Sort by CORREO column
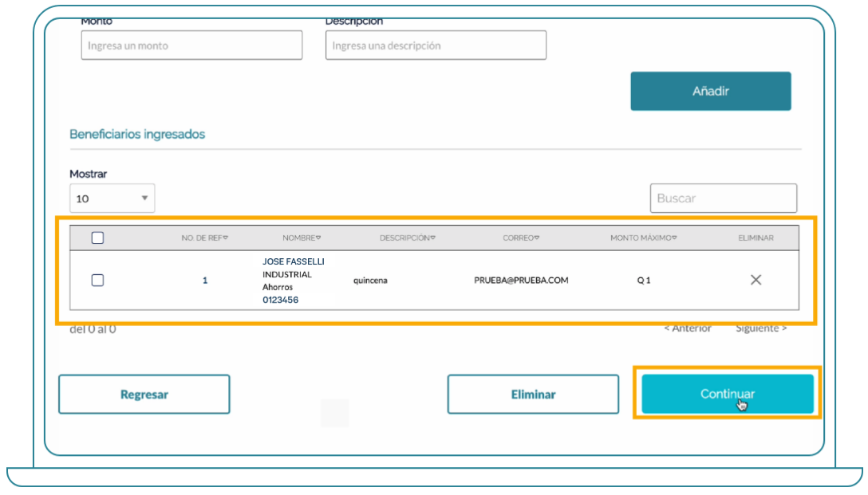The image size is (868, 495). (x=521, y=237)
